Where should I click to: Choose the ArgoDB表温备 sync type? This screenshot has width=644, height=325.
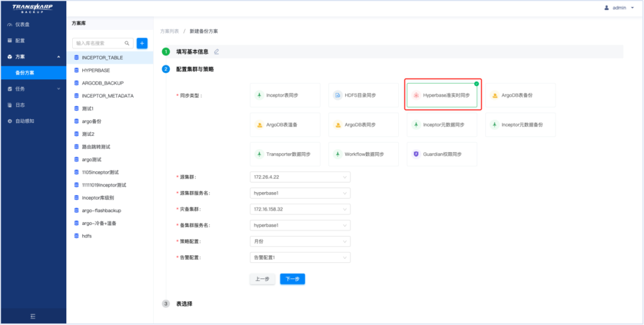285,125
